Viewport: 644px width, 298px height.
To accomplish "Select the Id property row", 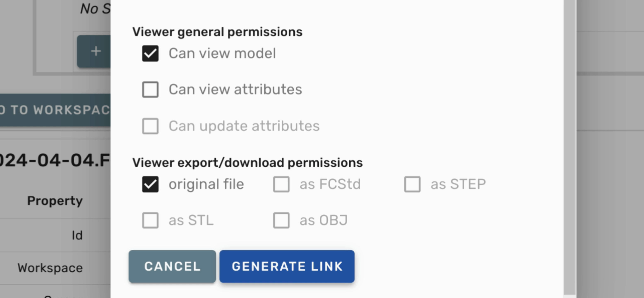I will [77, 235].
